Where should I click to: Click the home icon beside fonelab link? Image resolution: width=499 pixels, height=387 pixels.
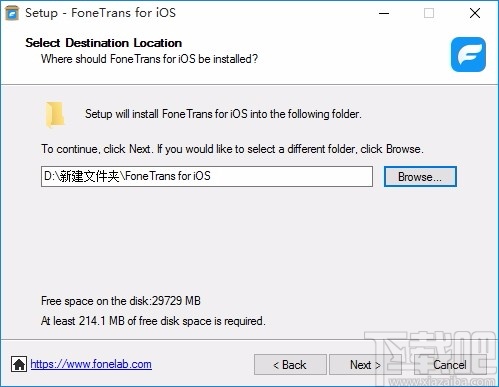tap(19, 364)
